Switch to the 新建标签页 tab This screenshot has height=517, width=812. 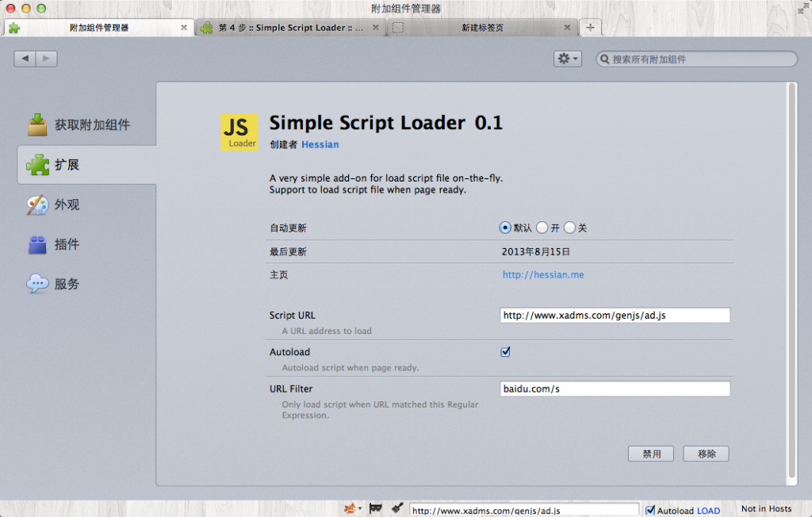click(482, 28)
